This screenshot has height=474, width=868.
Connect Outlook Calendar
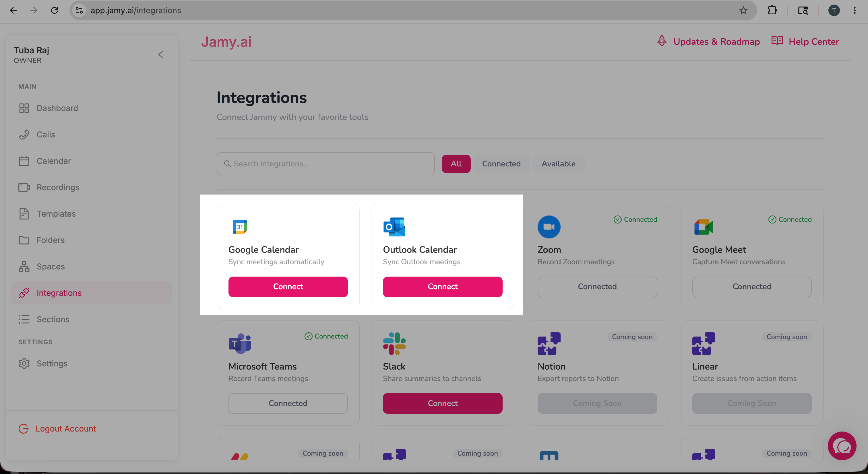click(x=442, y=287)
